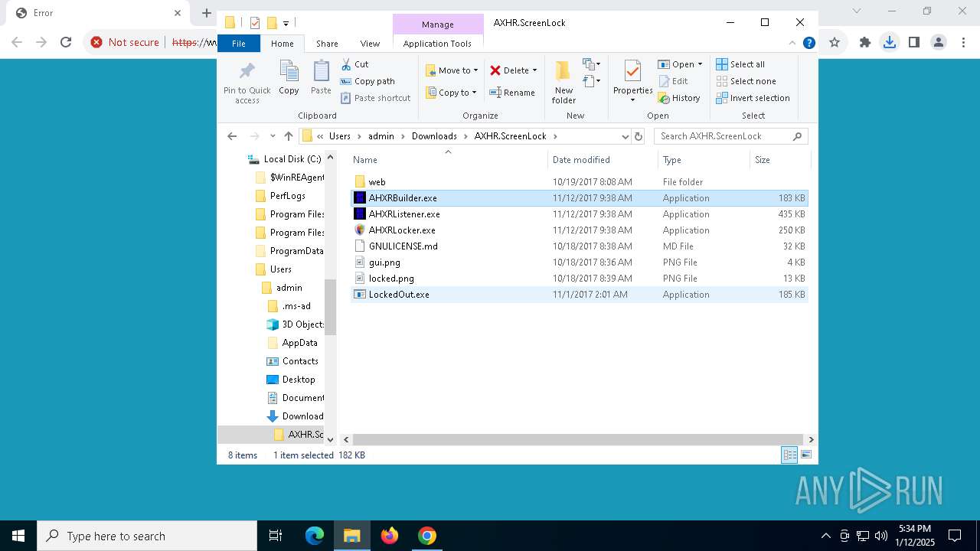This screenshot has height=551, width=980.
Task: Click the Edit command in Open group
Action: point(672,81)
